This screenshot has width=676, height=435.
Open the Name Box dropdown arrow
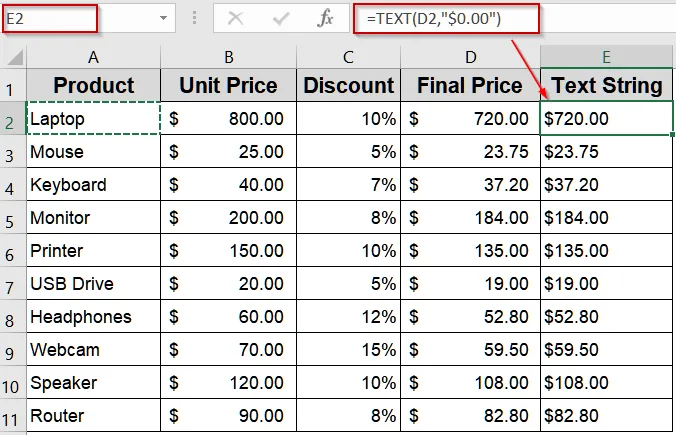pos(163,18)
